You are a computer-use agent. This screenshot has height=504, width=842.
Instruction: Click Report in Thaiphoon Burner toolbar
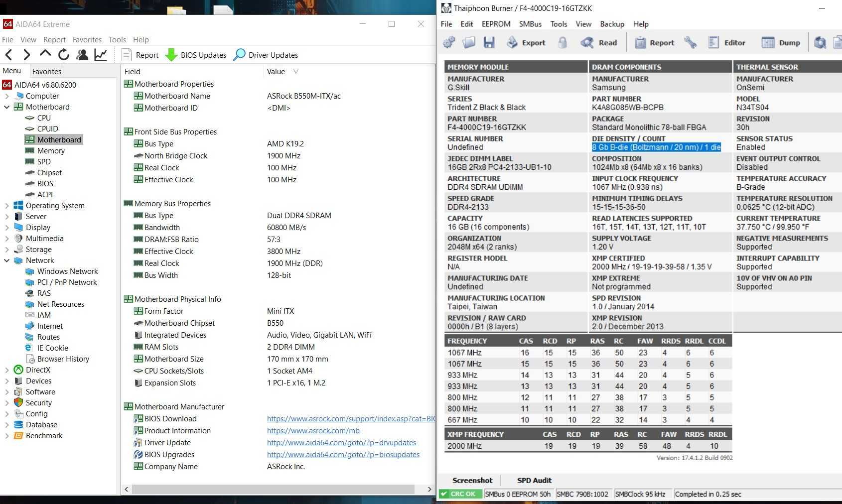tap(655, 42)
